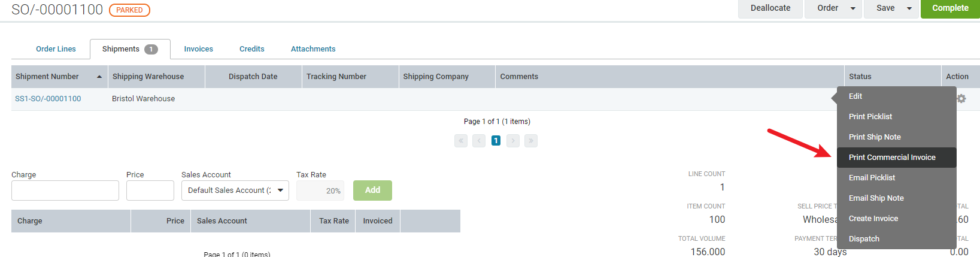
Task: Click the Deallocate button
Action: tap(770, 8)
